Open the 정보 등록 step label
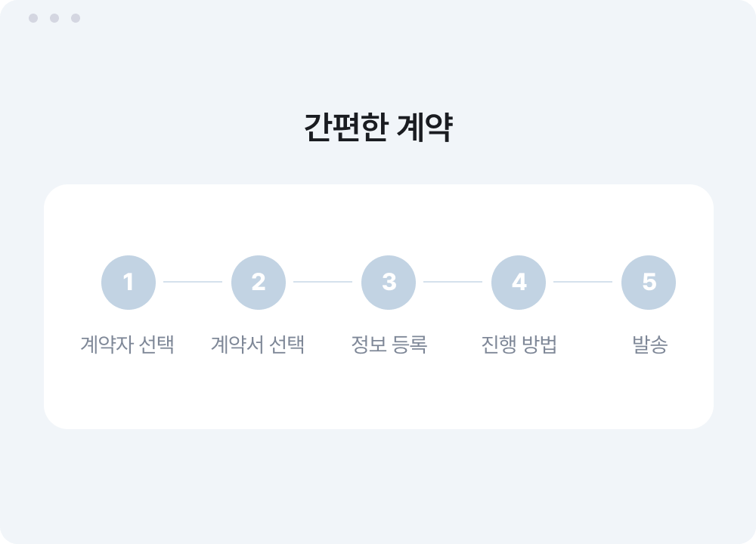The width and height of the screenshot is (756, 544). [x=389, y=345]
